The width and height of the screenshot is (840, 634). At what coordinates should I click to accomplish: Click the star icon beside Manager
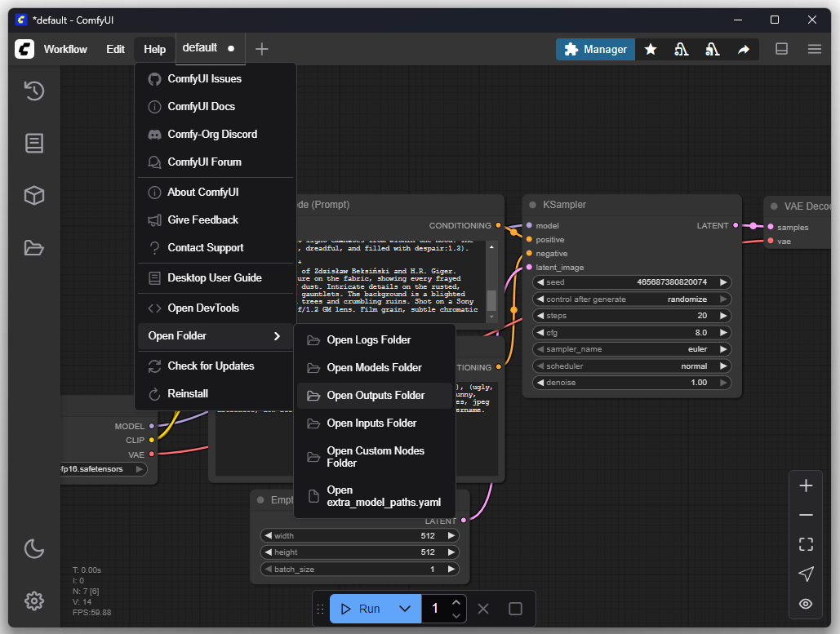651,50
